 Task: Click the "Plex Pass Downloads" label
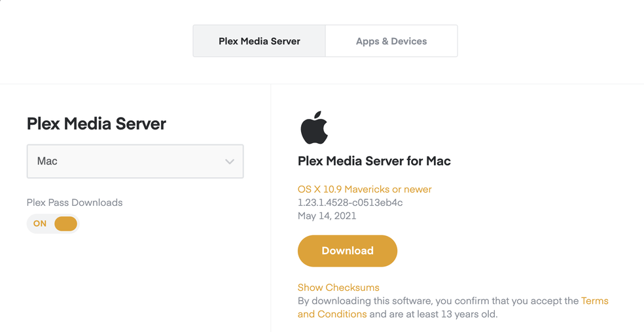coord(75,203)
